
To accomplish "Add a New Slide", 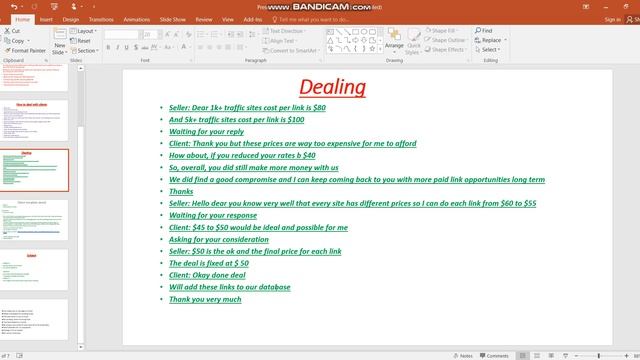I will point(60,42).
